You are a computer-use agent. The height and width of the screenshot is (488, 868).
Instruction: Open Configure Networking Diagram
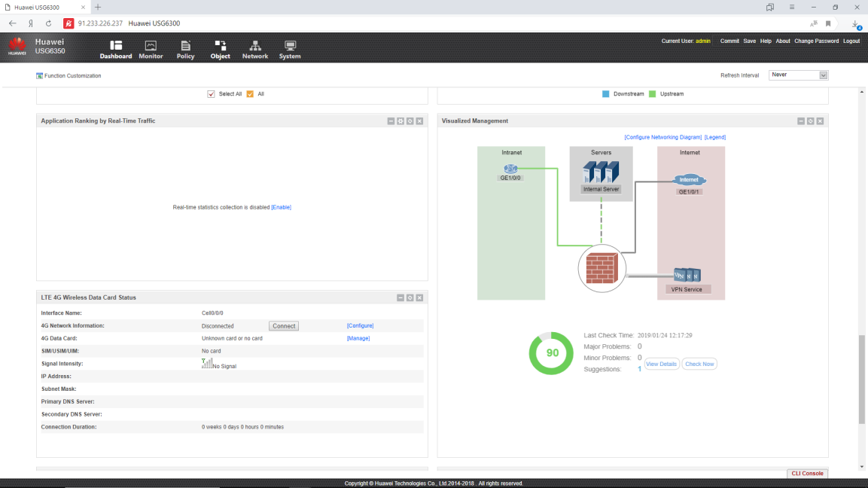(662, 137)
